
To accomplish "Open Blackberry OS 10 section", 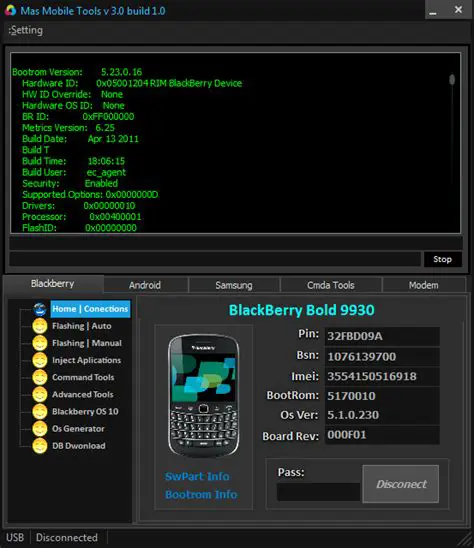I will point(85,412).
